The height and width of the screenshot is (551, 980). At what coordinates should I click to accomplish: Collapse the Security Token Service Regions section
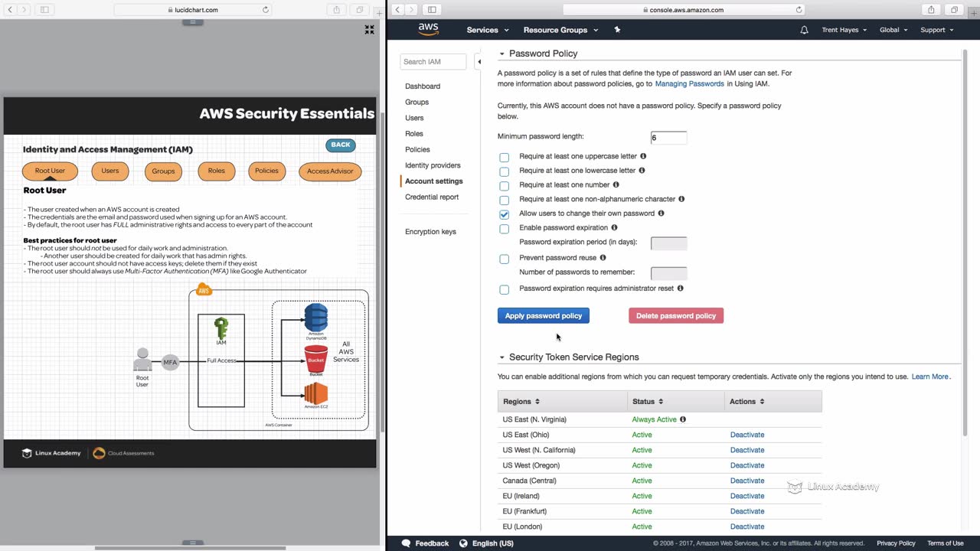502,357
